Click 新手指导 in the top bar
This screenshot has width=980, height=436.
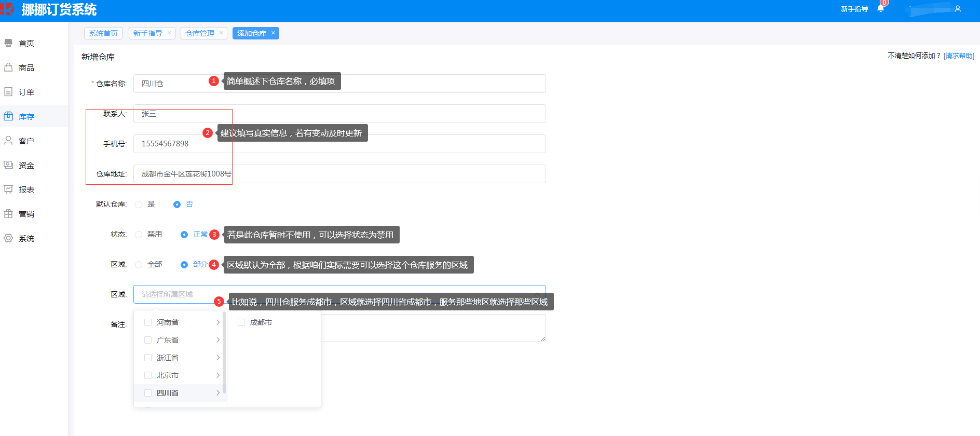[854, 9]
